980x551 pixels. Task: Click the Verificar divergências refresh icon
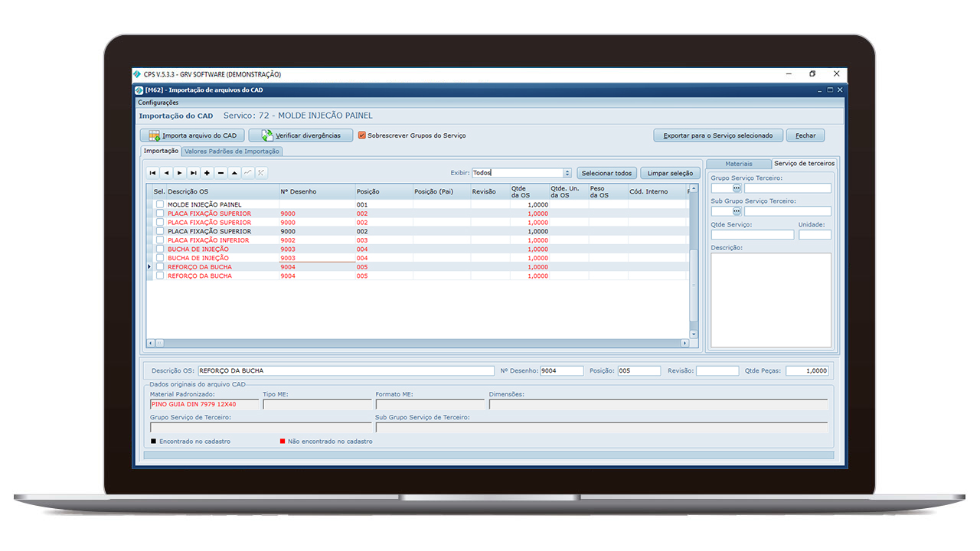(267, 135)
